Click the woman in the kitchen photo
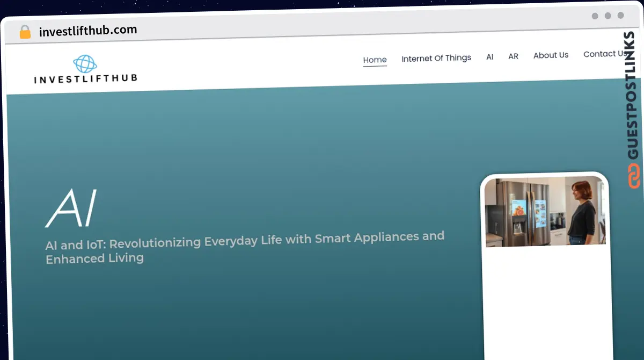Screen dimensions: 644x360 [581, 211]
